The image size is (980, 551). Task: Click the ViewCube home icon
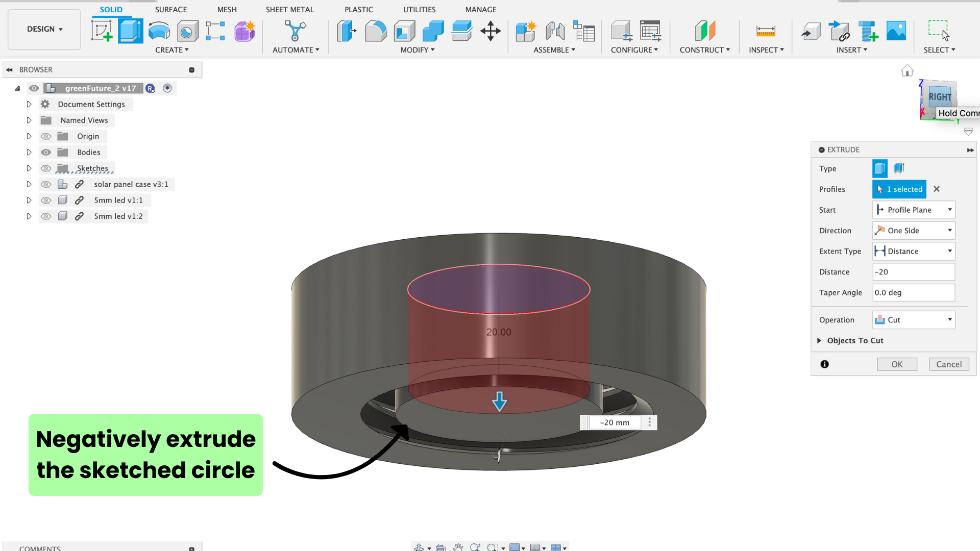pyautogui.click(x=907, y=70)
